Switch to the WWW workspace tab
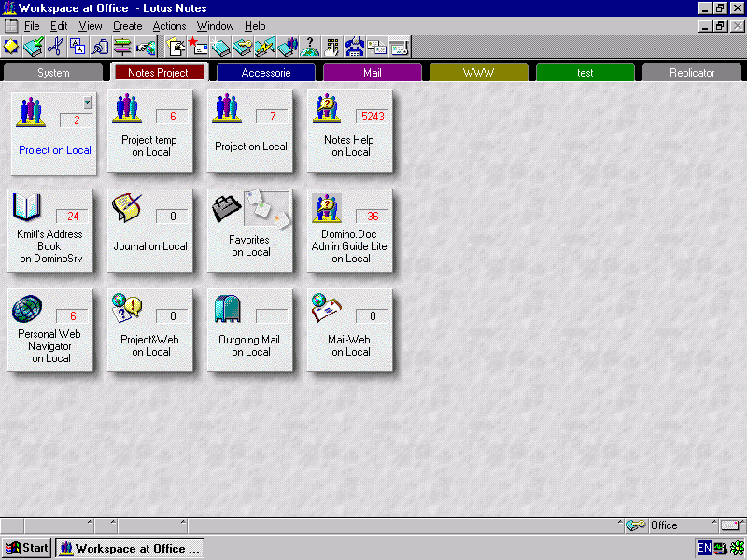This screenshot has height=560, width=747. (x=479, y=73)
